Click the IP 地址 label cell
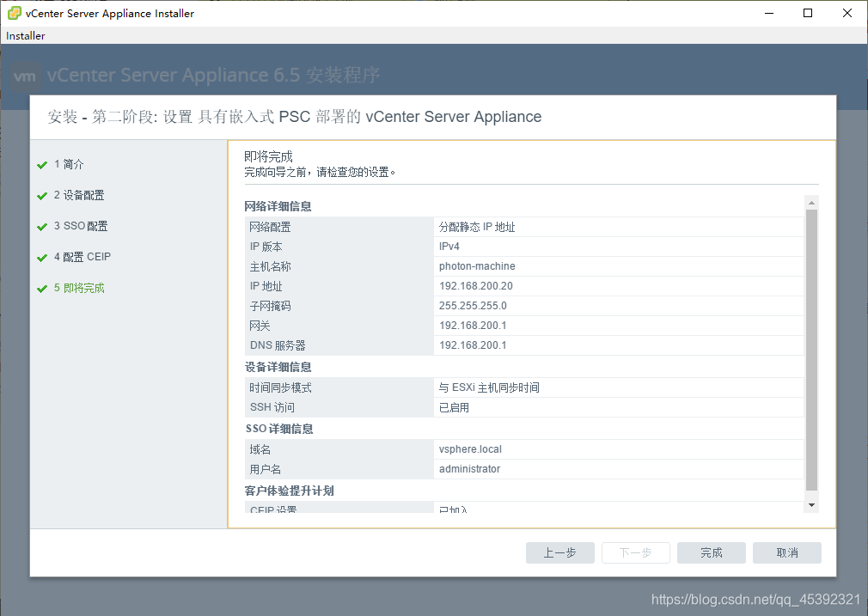This screenshot has height=616, width=868. pyautogui.click(x=339, y=286)
